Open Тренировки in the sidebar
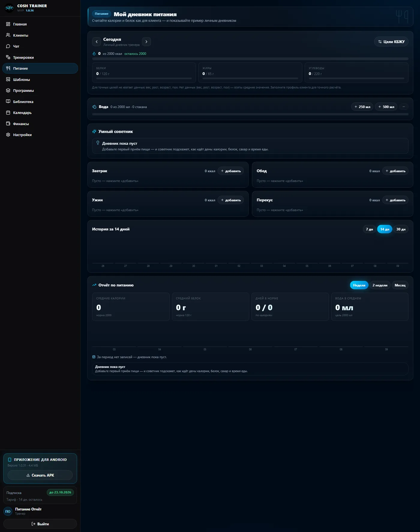The image size is (420, 532). [40, 57]
